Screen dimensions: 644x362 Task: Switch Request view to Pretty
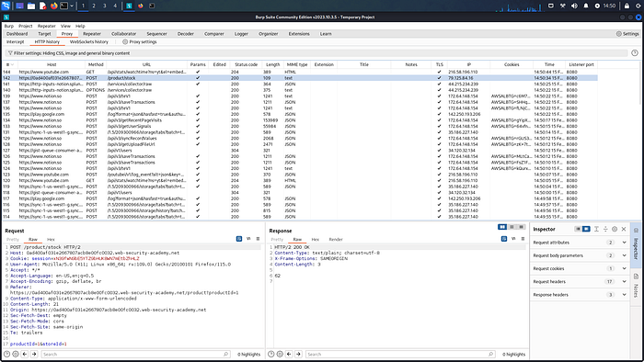(x=13, y=240)
